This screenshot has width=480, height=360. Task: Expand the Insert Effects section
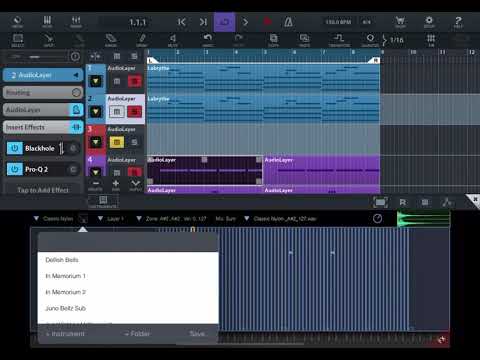43,127
